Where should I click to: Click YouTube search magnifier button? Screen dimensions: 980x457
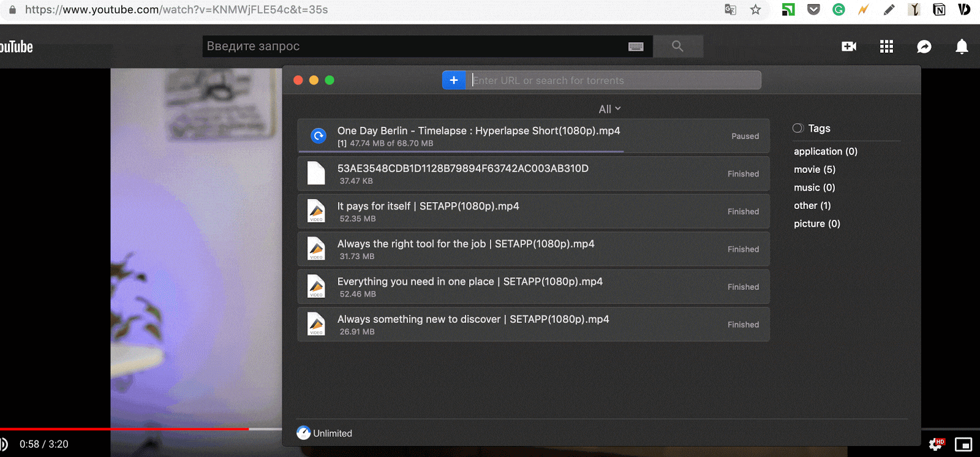(677, 46)
